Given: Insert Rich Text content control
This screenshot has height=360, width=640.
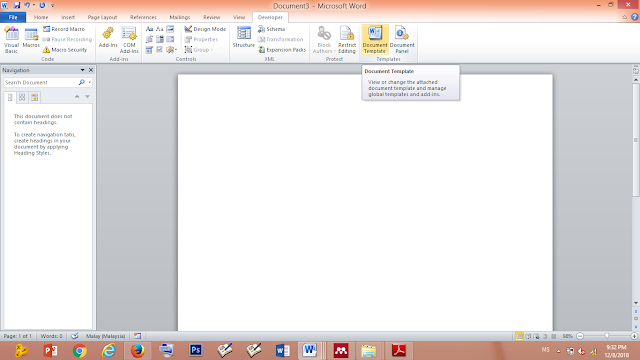Looking at the screenshot, I should tap(149, 29).
